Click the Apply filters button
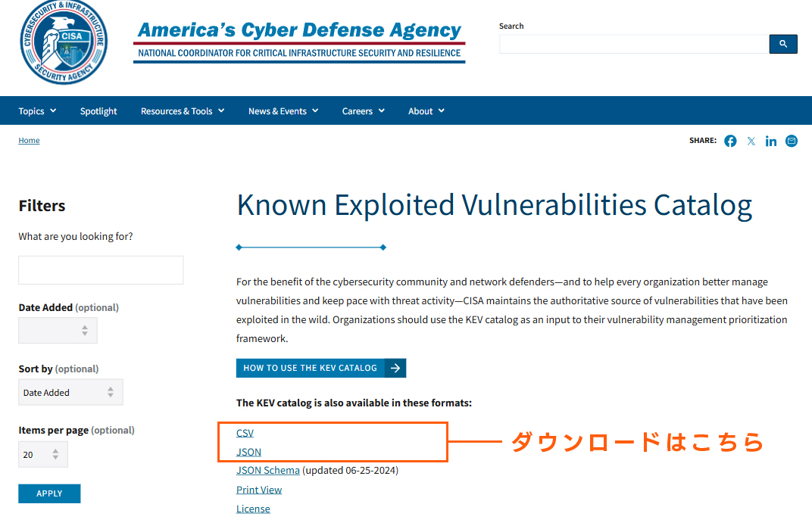Image resolution: width=812 pixels, height=529 pixels. (x=49, y=493)
